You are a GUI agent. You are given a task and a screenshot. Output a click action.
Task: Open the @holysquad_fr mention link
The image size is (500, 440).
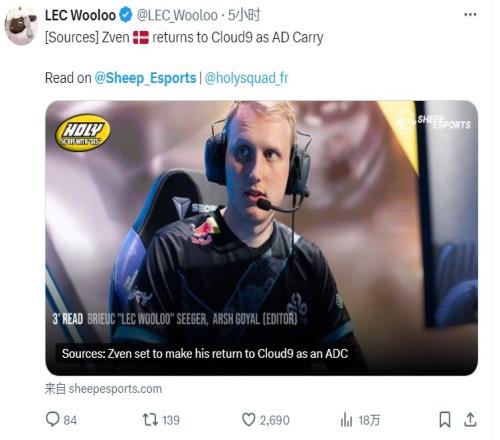[x=246, y=78]
